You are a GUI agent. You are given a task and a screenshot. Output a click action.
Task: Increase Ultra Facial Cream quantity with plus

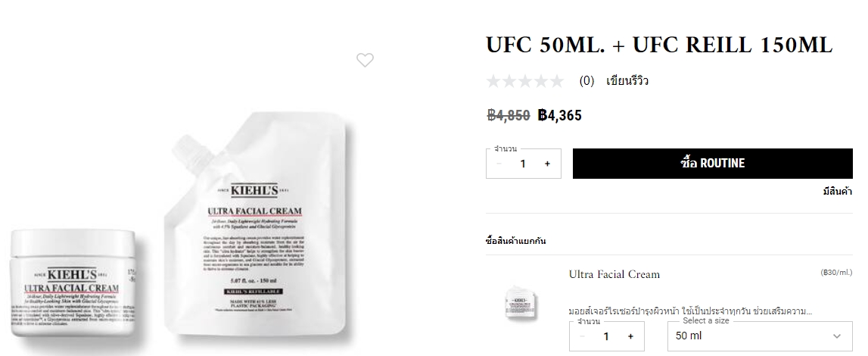click(x=630, y=336)
